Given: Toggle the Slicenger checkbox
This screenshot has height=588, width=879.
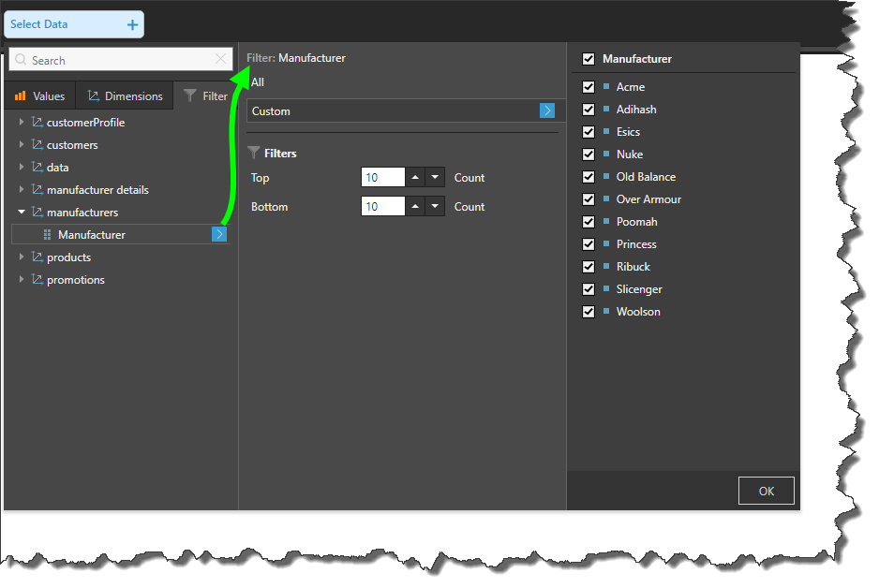Looking at the screenshot, I should 588,289.
